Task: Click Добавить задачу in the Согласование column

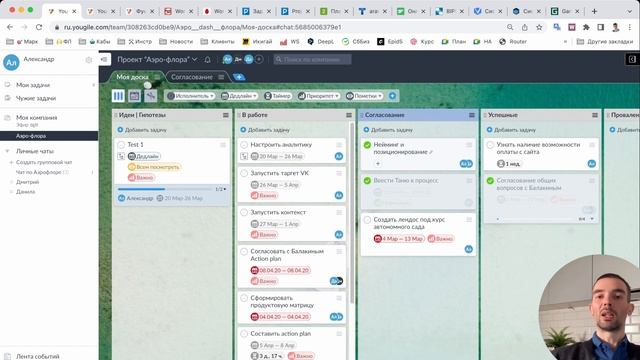Action: coord(388,130)
